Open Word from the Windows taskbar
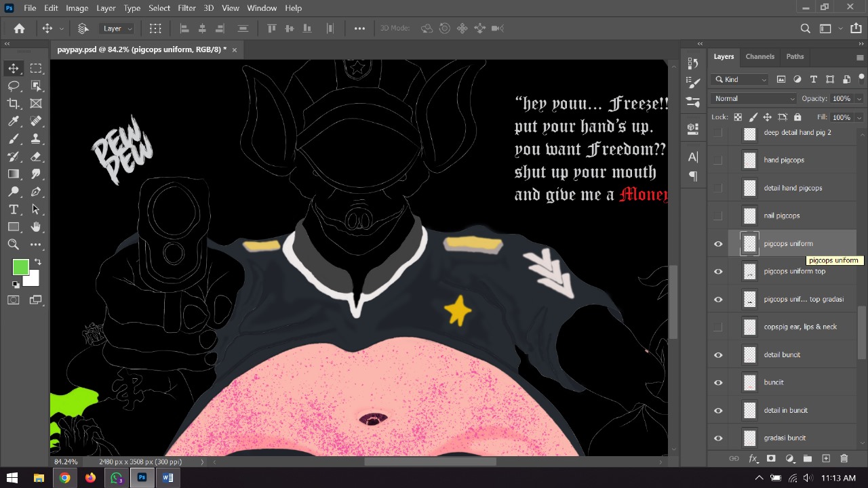 tap(167, 478)
